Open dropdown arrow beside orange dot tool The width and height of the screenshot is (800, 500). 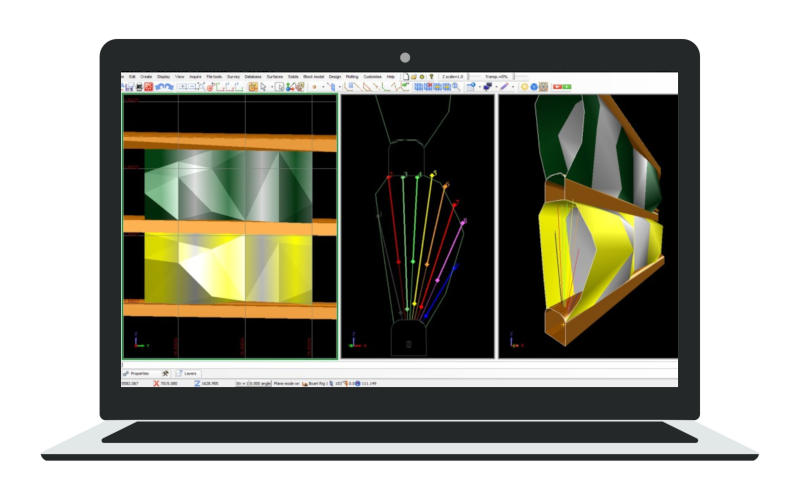(x=323, y=87)
